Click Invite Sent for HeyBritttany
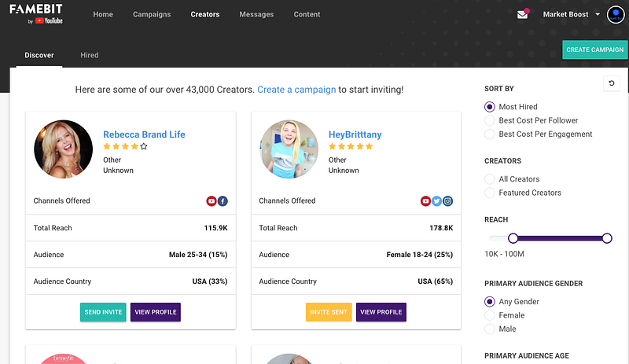Image resolution: width=629 pixels, height=364 pixels. (x=329, y=312)
